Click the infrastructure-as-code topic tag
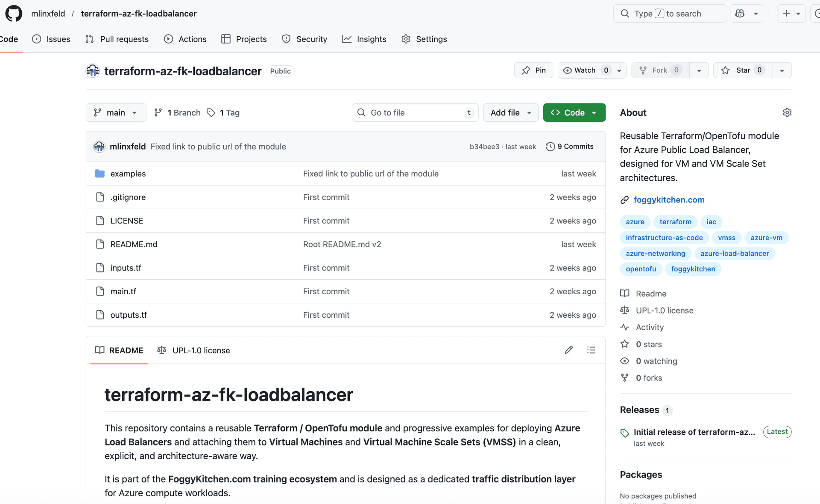 (x=664, y=238)
